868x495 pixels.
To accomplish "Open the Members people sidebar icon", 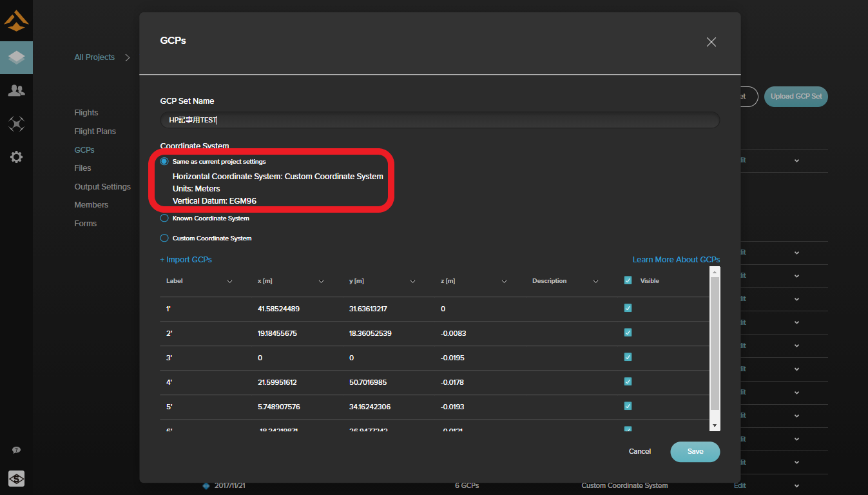I will pos(16,91).
